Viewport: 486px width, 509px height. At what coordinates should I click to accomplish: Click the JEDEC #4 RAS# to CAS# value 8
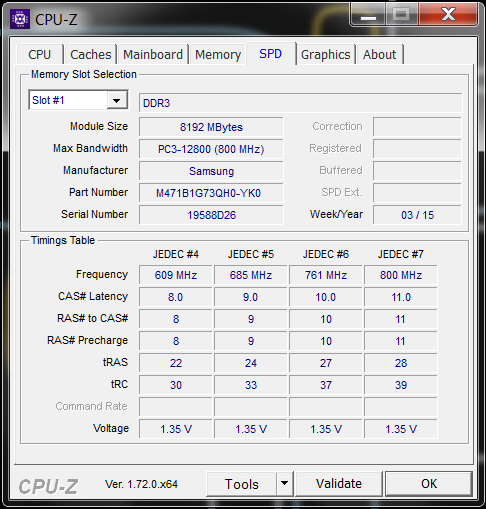pos(176,319)
